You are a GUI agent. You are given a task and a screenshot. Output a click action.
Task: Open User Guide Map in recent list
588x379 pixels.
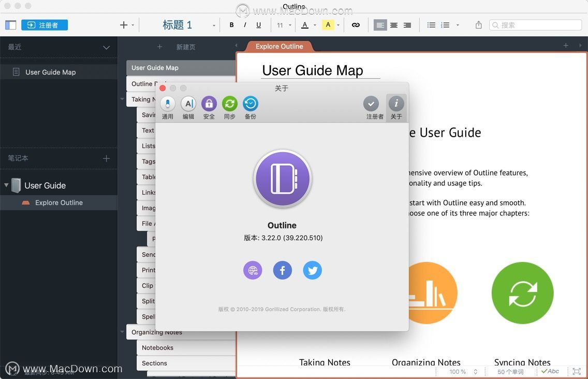tap(58, 72)
